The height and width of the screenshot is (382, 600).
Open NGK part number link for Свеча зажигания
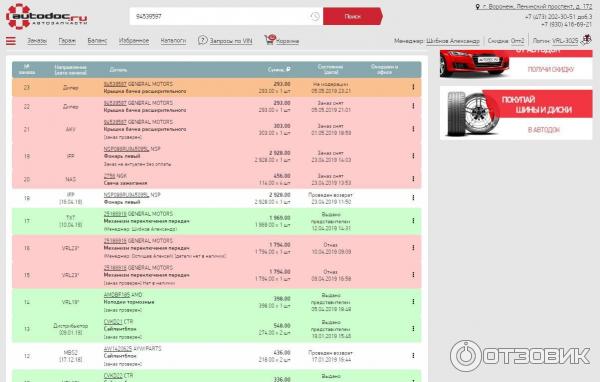(x=109, y=176)
